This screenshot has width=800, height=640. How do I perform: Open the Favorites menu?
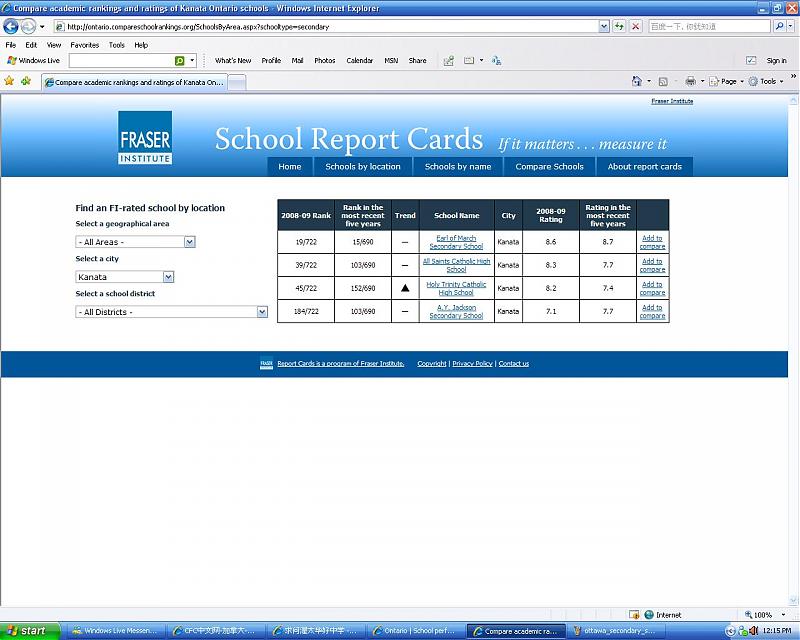(84, 45)
